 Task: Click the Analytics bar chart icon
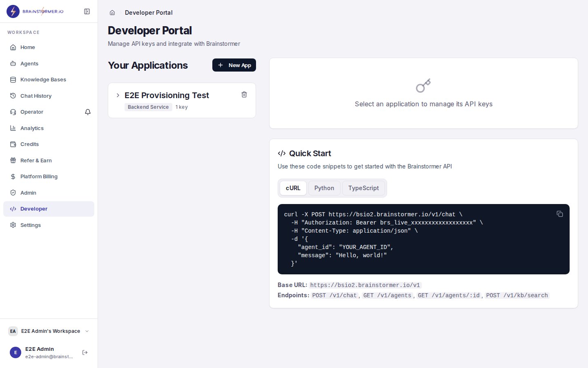[x=13, y=128]
